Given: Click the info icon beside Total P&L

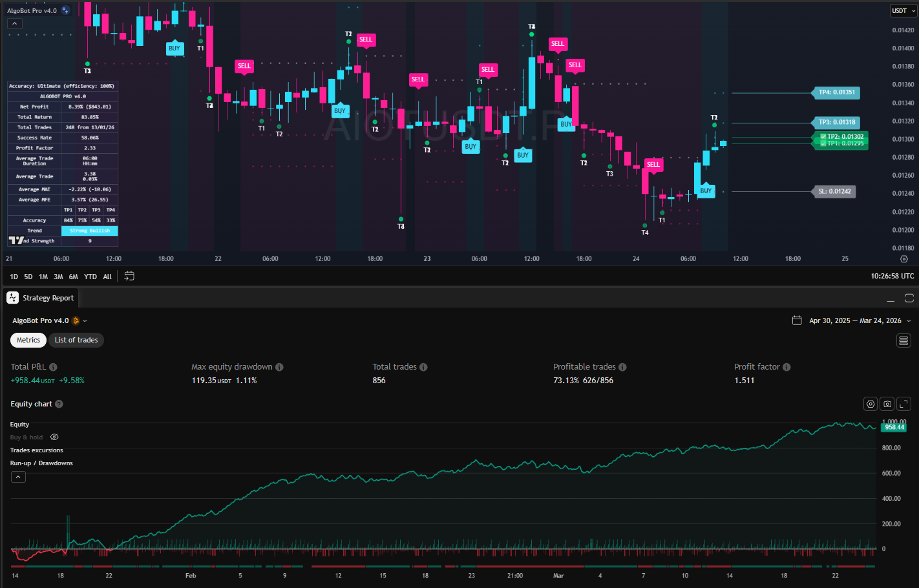Looking at the screenshot, I should pyautogui.click(x=54, y=367).
